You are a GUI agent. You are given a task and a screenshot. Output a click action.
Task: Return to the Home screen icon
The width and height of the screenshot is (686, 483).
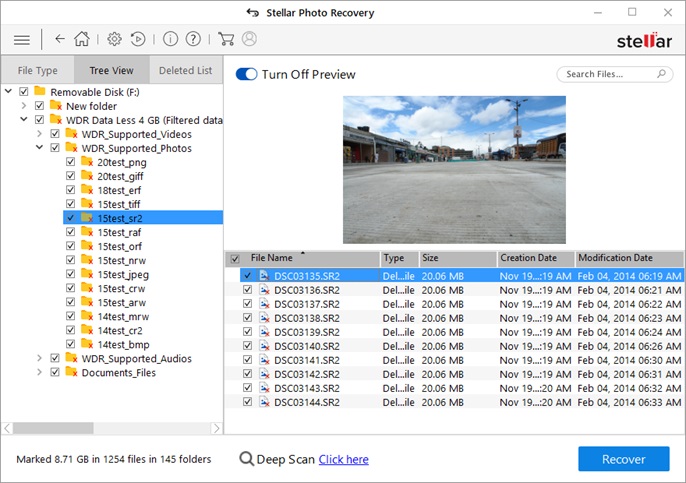(81, 39)
